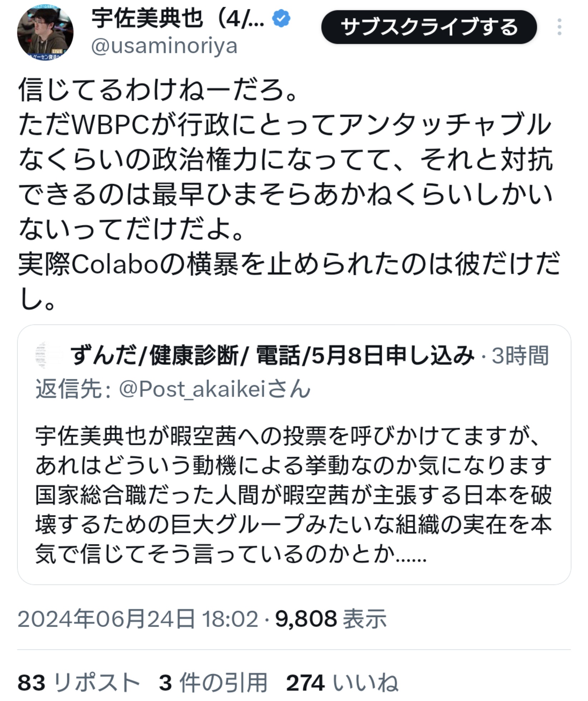Open 宇佐美典也's profile avatar
The image size is (588, 701).
point(45,33)
